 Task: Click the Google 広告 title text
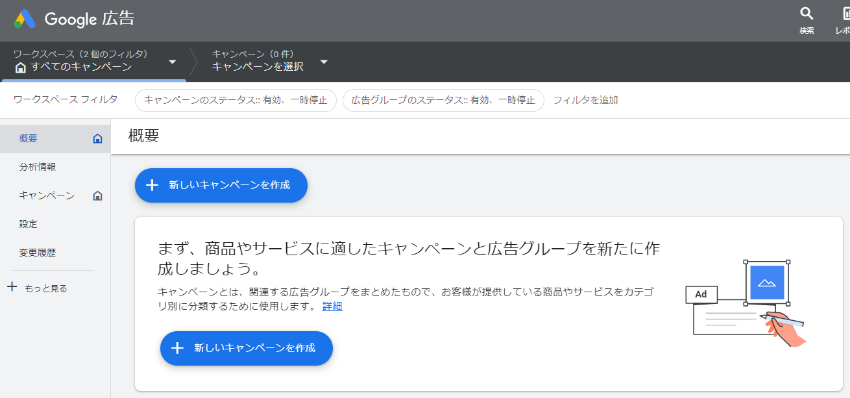coord(89,20)
